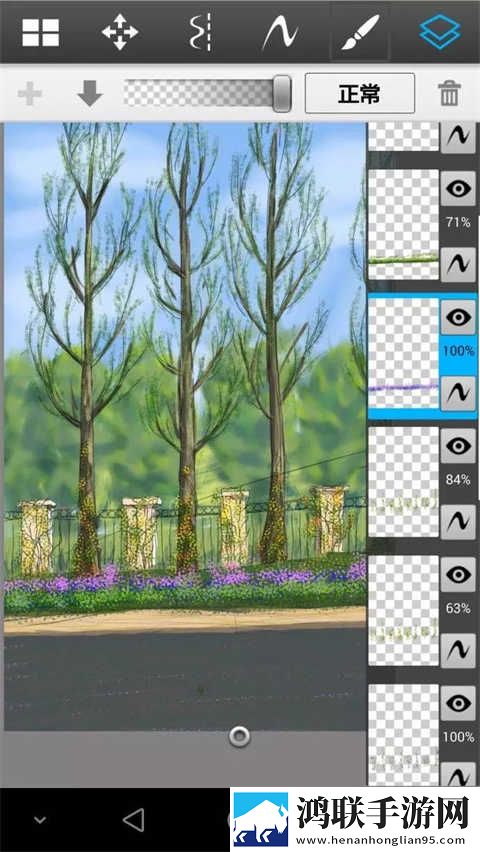480x852 pixels.
Task: Hide the 71% opacity layer
Action: point(458,189)
